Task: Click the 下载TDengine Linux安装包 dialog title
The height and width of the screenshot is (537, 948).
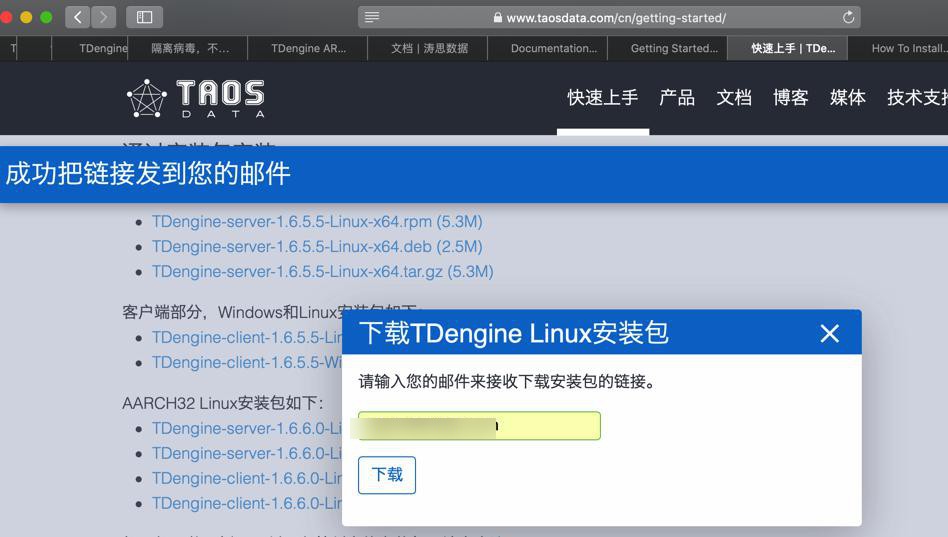Action: pos(514,333)
